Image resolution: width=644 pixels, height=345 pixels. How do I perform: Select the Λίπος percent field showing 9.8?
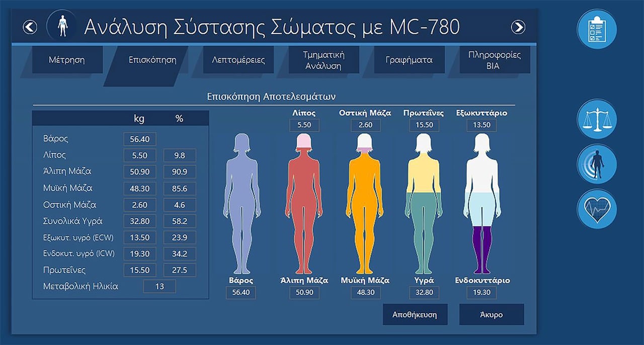tap(180, 155)
